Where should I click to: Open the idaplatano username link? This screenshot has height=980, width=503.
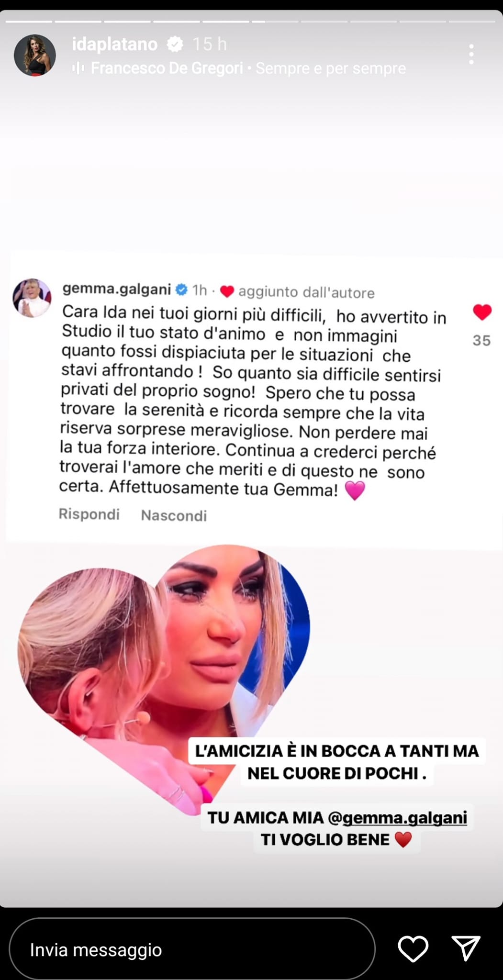[114, 44]
